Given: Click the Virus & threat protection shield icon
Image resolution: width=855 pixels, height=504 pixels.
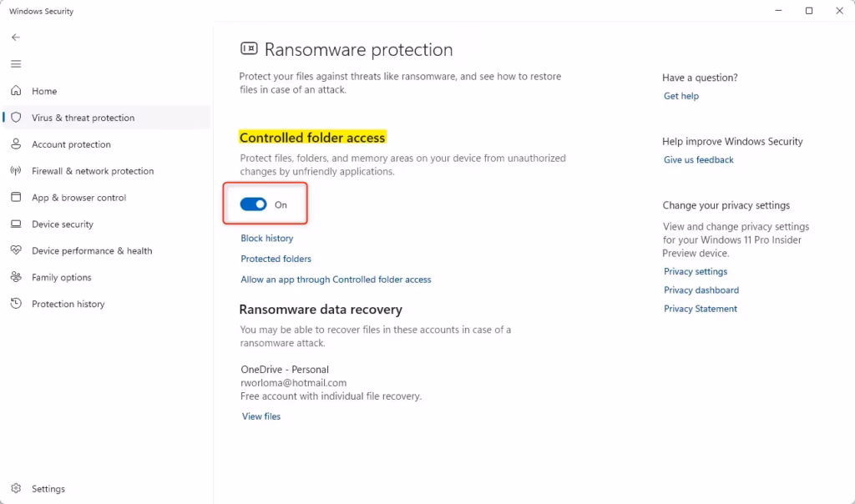Looking at the screenshot, I should click(x=16, y=118).
